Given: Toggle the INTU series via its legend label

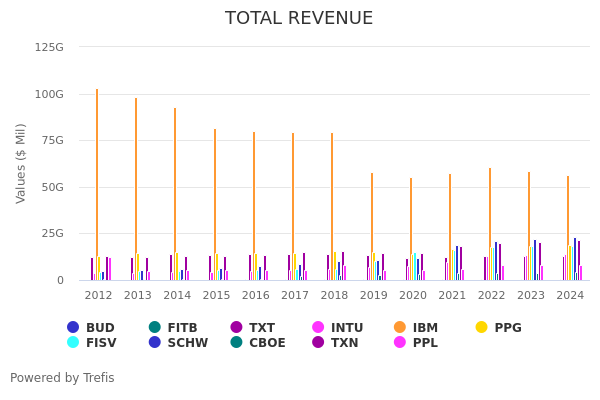Looking at the screenshot, I should coord(347,328).
